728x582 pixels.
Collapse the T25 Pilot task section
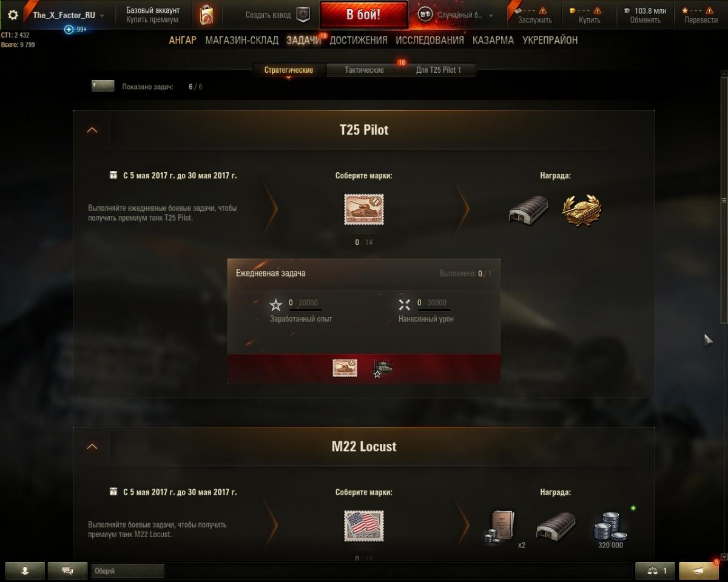[92, 130]
